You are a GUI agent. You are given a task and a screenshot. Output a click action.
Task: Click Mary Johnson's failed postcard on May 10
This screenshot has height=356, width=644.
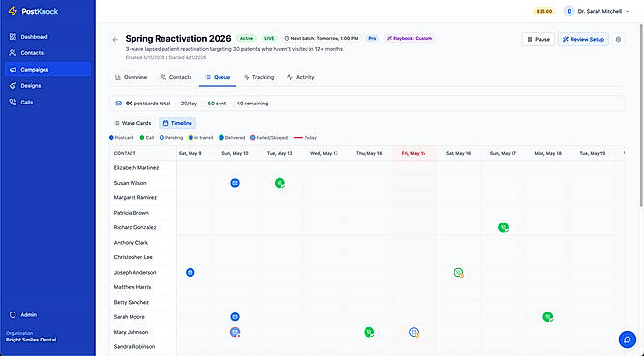click(235, 332)
